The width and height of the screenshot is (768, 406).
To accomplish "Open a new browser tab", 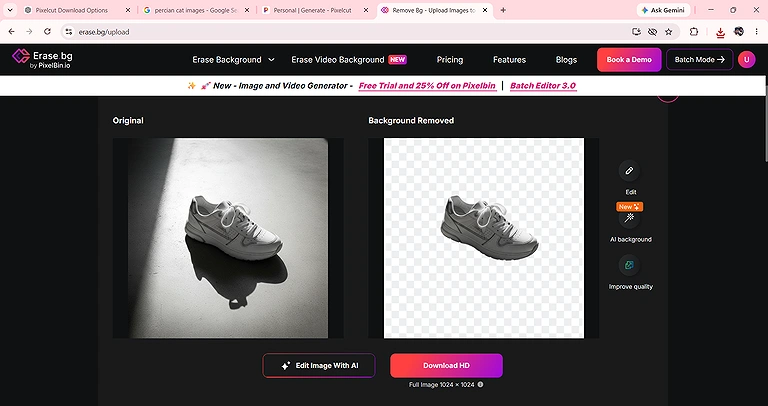I will [x=503, y=10].
